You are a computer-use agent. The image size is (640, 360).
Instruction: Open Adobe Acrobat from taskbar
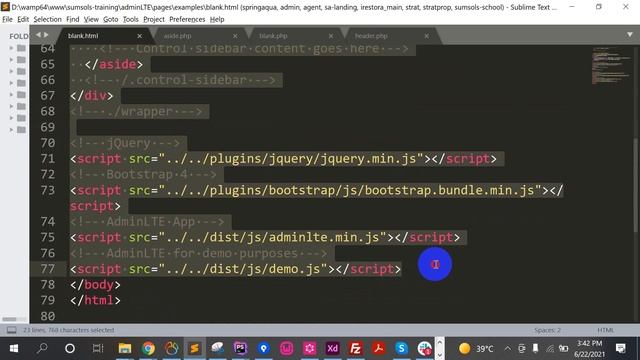click(x=379, y=348)
